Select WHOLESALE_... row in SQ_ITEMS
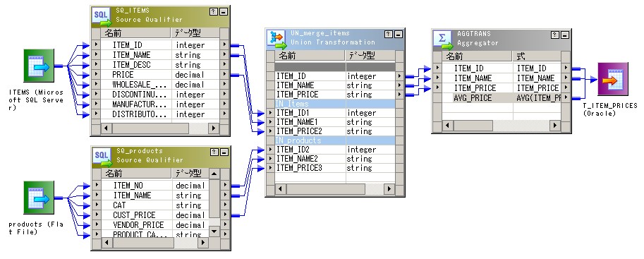Viewport: 644px width, 259px height. pyautogui.click(x=160, y=84)
